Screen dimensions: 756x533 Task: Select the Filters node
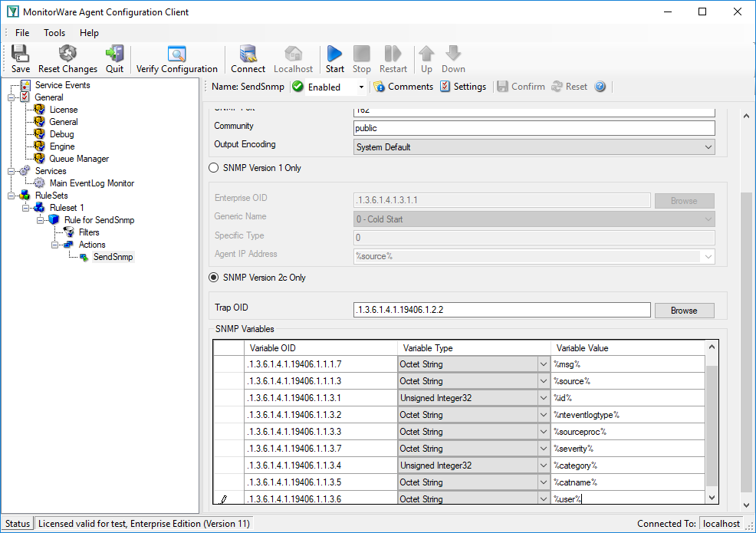pyautogui.click(x=89, y=232)
